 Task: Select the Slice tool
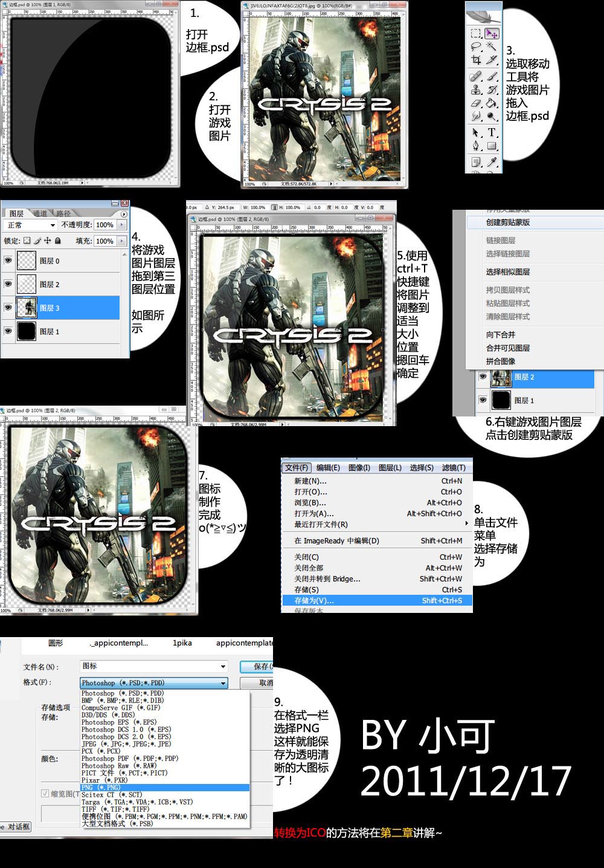492,60
